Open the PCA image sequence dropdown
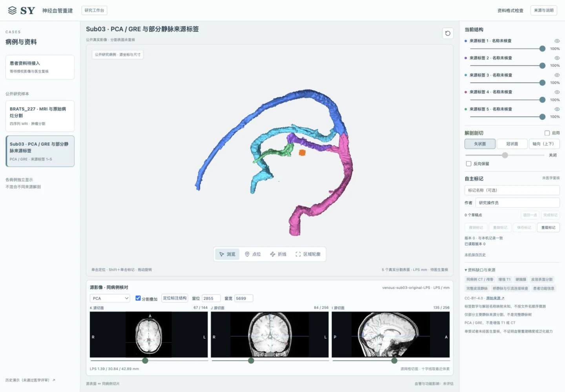 tap(110, 298)
